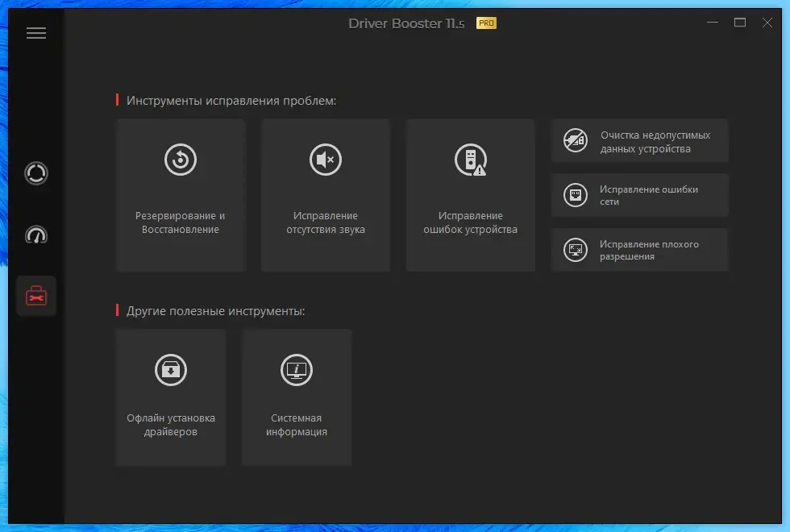Switch to the speedometer boost section

[x=36, y=235]
